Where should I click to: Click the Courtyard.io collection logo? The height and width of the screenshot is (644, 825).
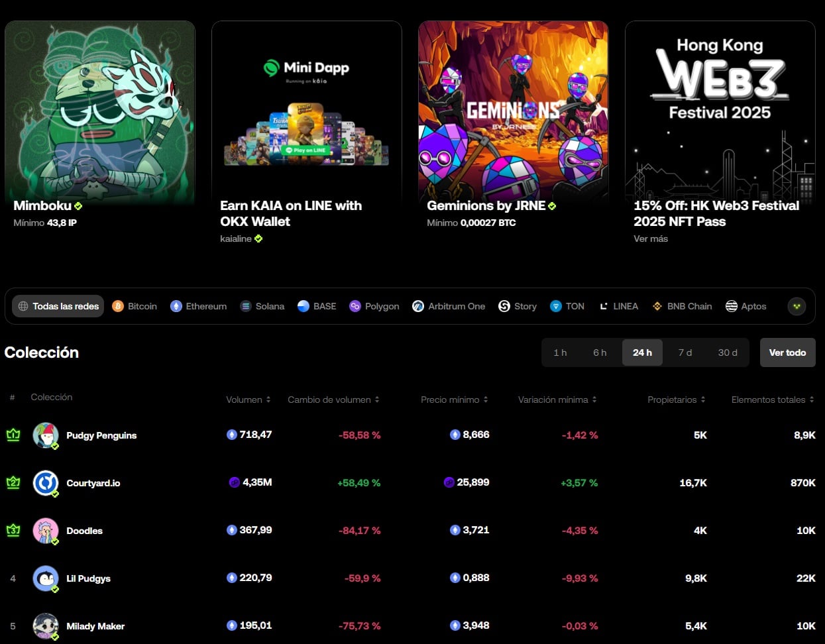(46, 483)
